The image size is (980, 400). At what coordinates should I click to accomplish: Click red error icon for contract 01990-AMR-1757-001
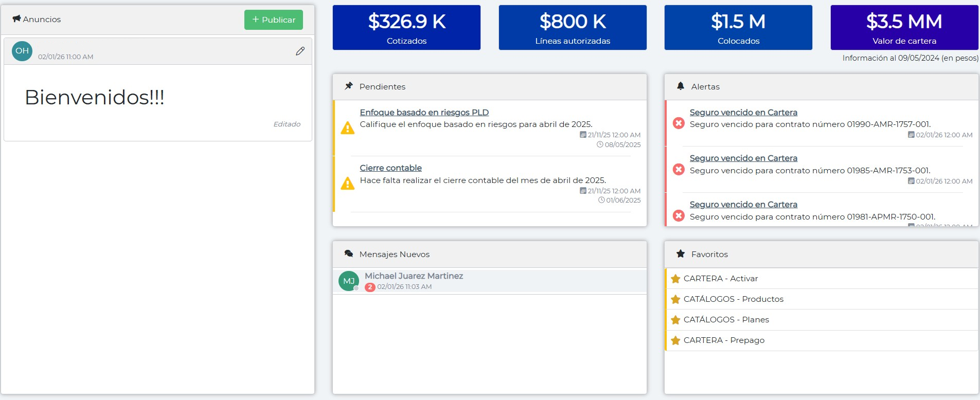click(679, 123)
